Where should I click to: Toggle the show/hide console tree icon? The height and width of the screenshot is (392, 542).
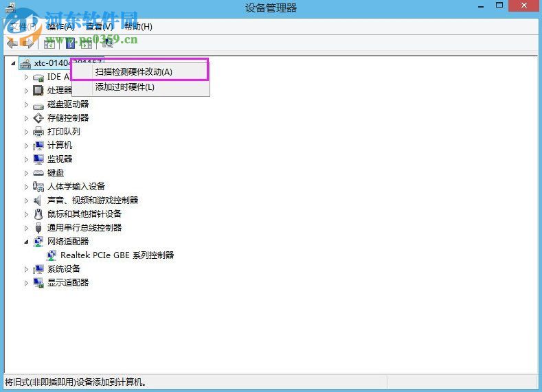[x=49, y=43]
